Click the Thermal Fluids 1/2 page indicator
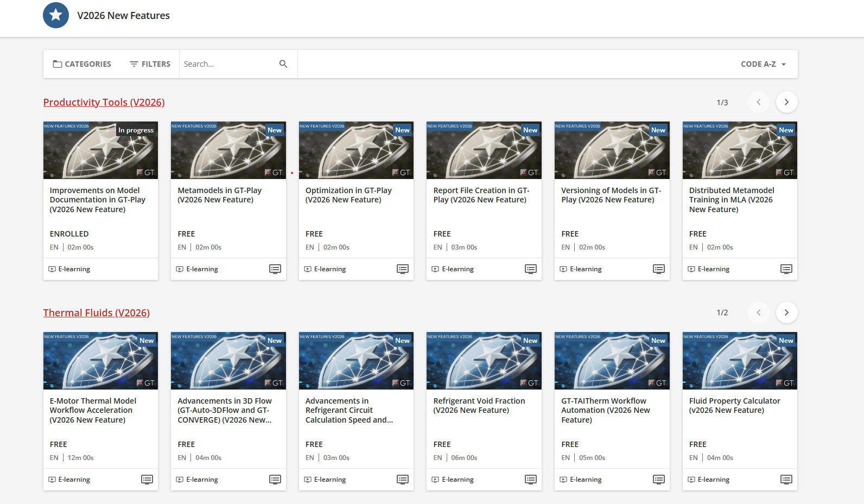This screenshot has height=504, width=864. click(x=722, y=312)
